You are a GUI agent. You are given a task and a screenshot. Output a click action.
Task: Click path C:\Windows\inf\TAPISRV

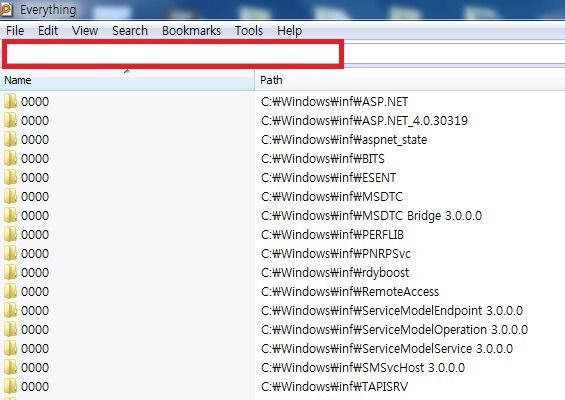click(x=334, y=387)
